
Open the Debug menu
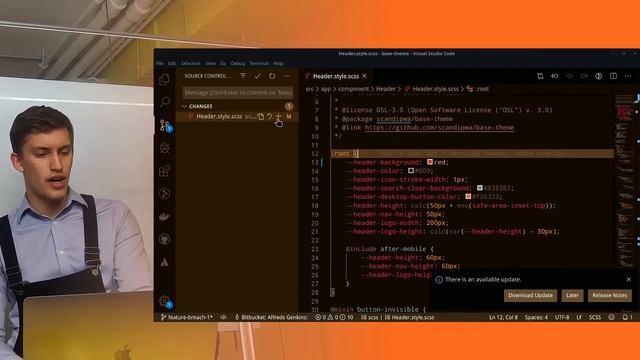238,64
